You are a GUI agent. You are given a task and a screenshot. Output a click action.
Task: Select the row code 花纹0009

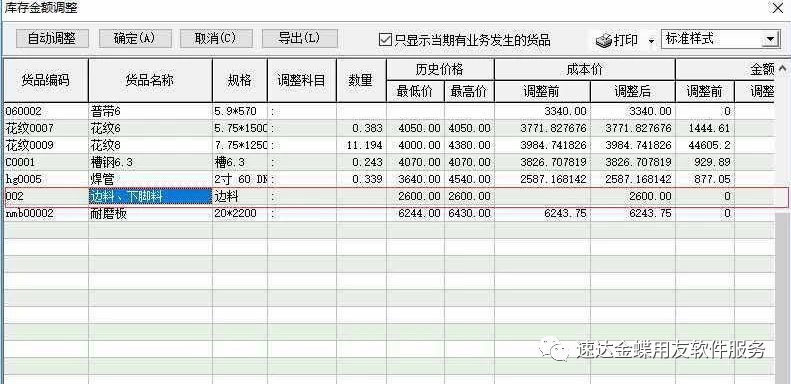coord(29,145)
